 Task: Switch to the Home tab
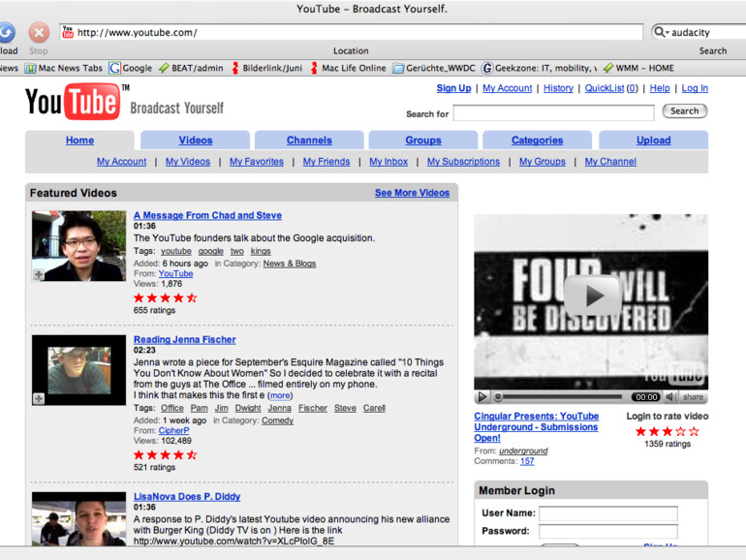click(79, 140)
